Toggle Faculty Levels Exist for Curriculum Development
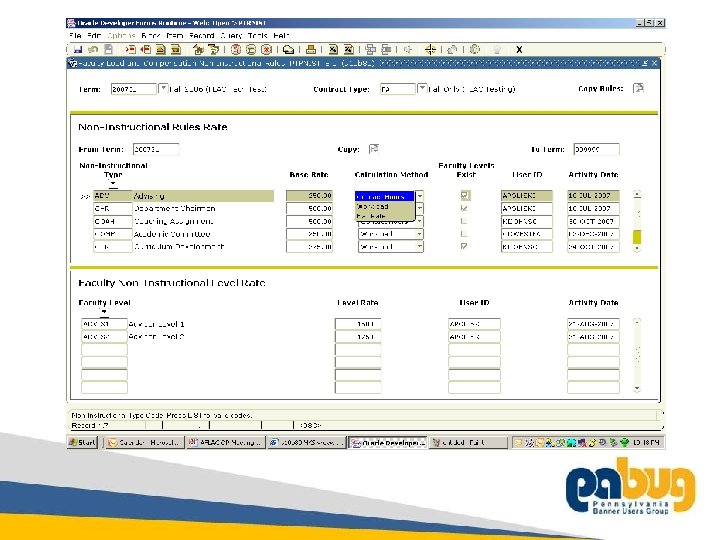 click(464, 246)
